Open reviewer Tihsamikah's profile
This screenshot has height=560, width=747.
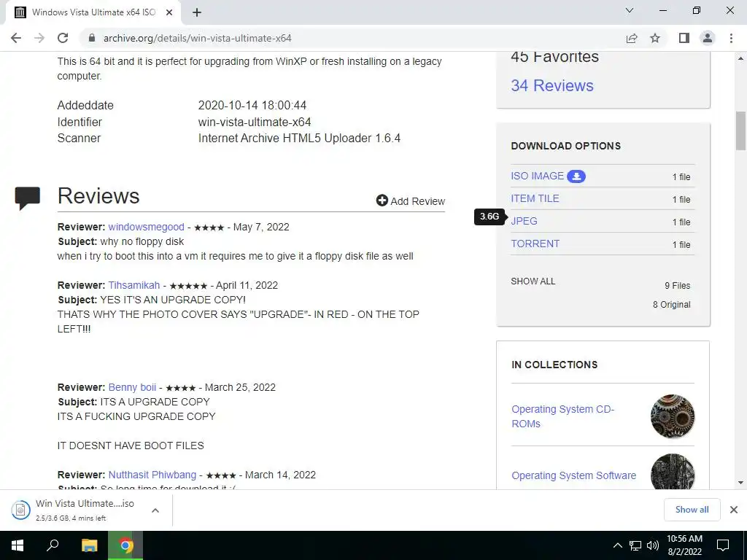pyautogui.click(x=134, y=285)
